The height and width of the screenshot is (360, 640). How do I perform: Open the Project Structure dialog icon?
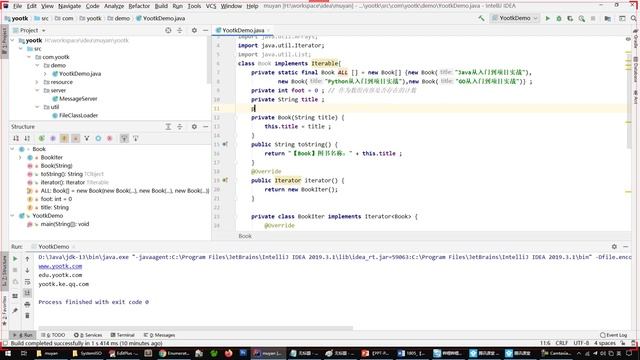pyautogui.click(x=608, y=18)
